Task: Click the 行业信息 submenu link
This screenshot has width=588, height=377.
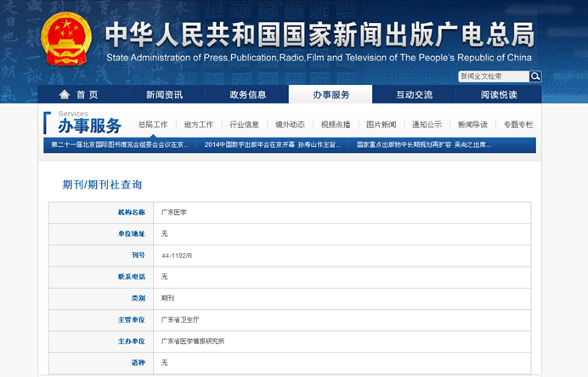Action: 245,125
